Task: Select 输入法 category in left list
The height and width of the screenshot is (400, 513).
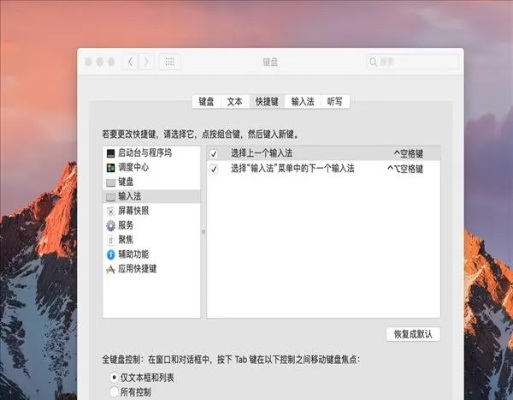Action: pos(152,197)
